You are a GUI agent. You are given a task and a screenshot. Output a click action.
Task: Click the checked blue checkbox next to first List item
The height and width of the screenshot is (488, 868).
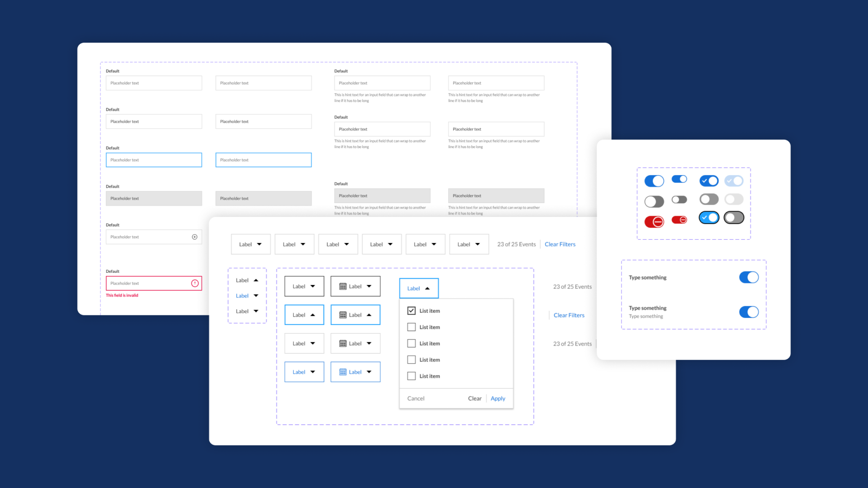click(411, 310)
